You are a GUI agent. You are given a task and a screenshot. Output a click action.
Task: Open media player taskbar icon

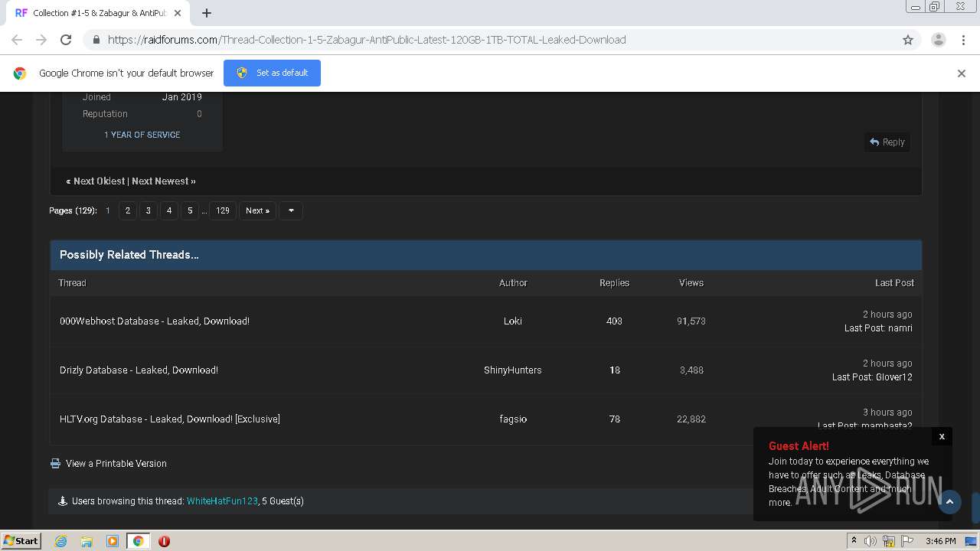click(113, 541)
